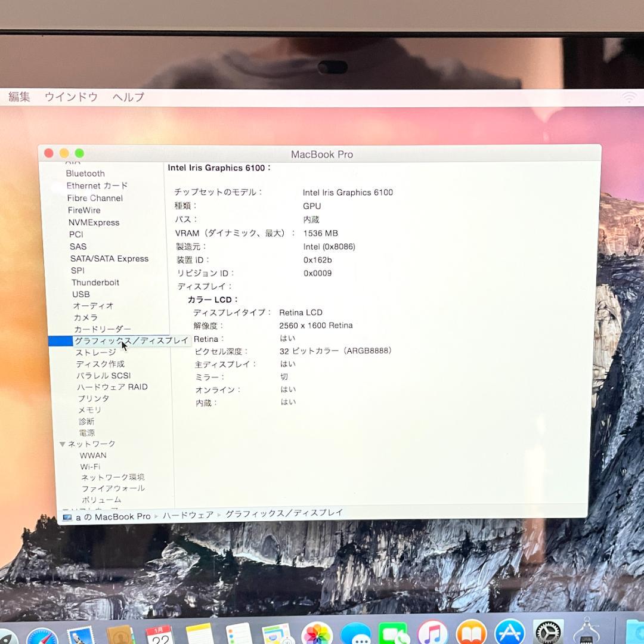Open Safari from the Dock

tap(41, 637)
